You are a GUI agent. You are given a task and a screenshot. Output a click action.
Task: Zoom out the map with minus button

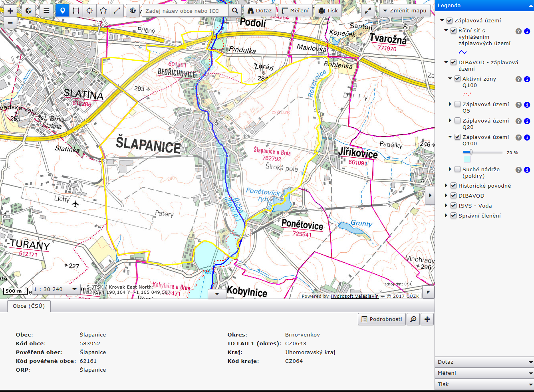click(x=10, y=23)
